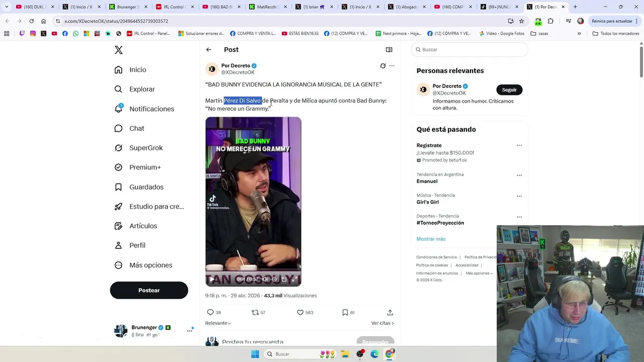Open casas bookmark folder
The height and width of the screenshot is (362, 644).
[539, 34]
